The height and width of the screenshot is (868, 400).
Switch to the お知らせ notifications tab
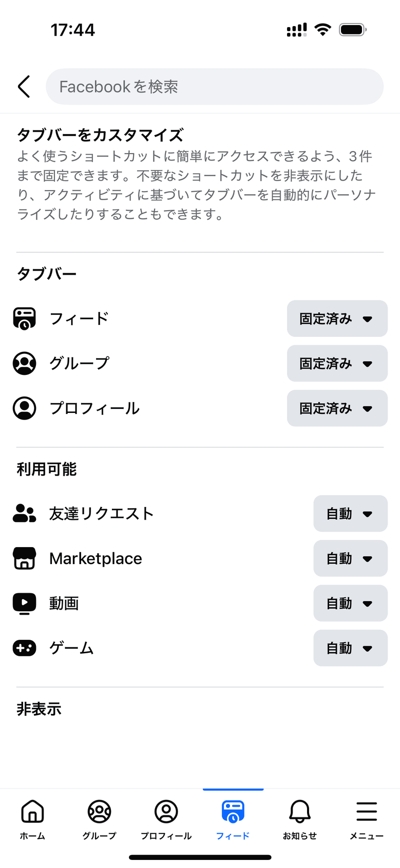click(x=299, y=818)
